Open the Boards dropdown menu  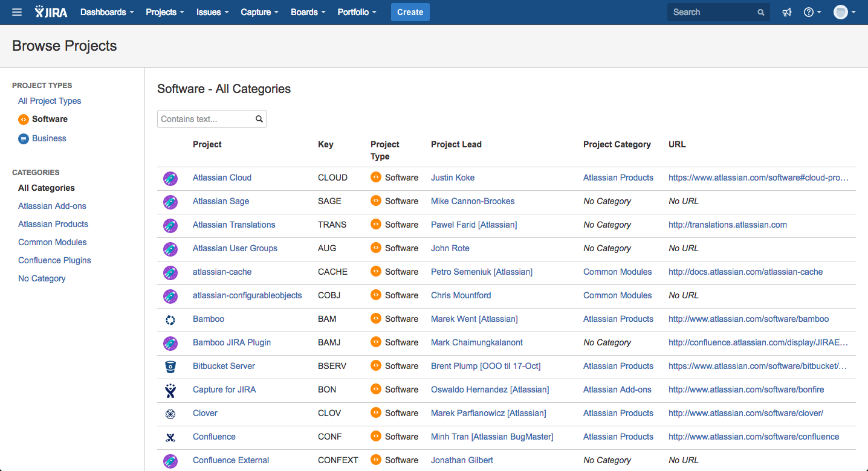click(308, 12)
